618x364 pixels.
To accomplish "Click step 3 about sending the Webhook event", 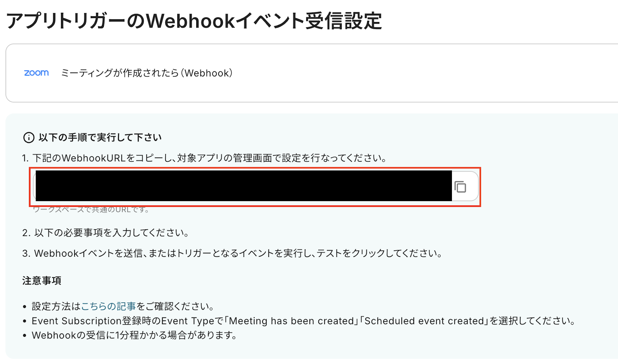I will (x=232, y=254).
